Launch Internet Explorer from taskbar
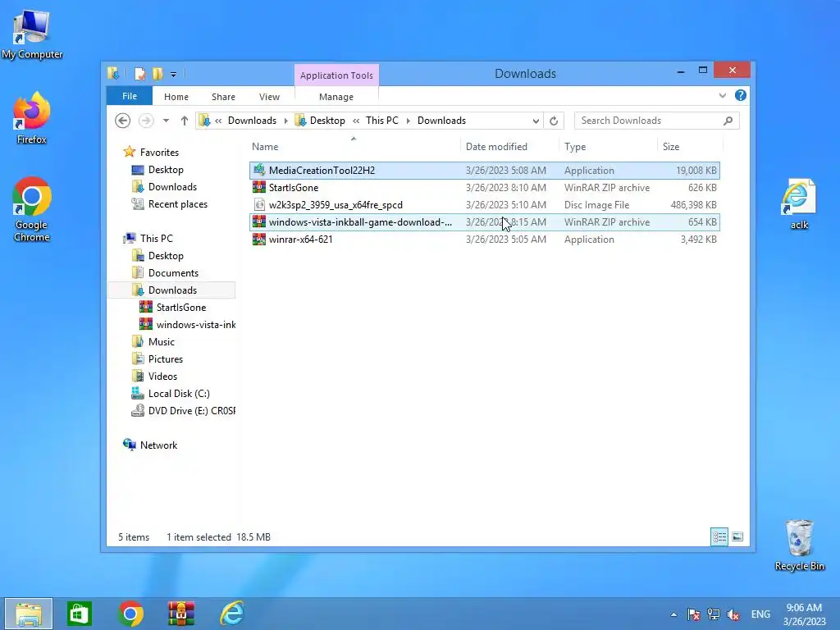This screenshot has height=630, width=840. pos(232,614)
